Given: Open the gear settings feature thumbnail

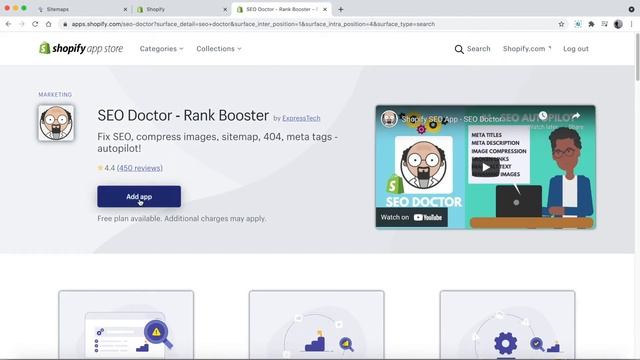Looking at the screenshot, I should [x=507, y=325].
